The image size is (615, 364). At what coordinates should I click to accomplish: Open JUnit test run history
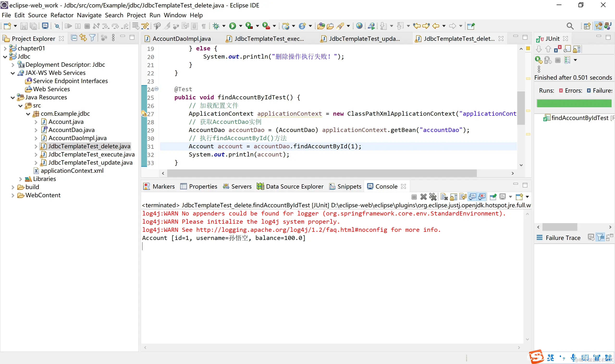pos(567,60)
